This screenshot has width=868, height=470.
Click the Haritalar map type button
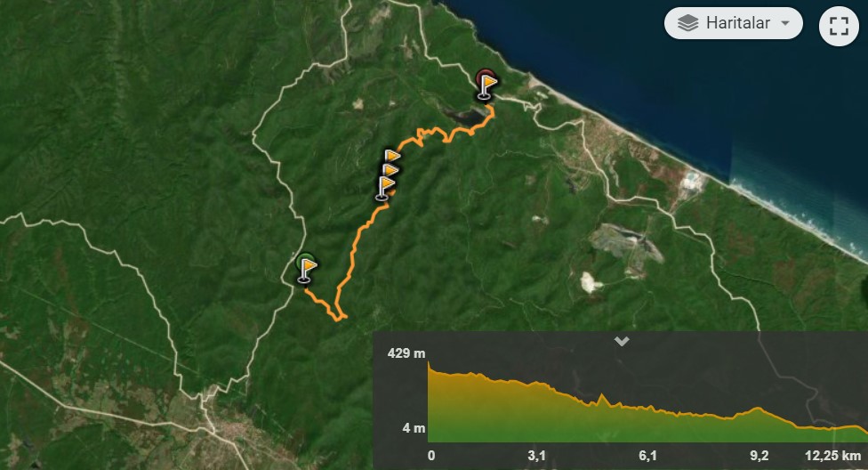tap(734, 23)
